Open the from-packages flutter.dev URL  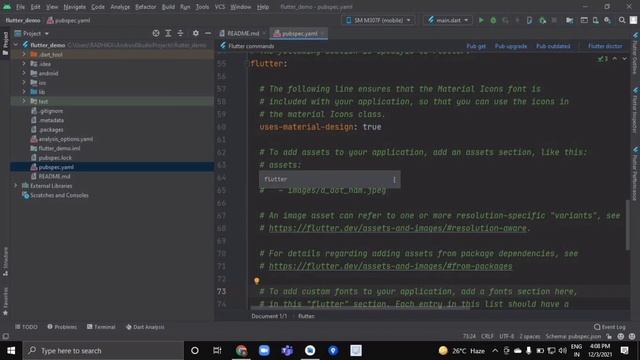point(390,266)
